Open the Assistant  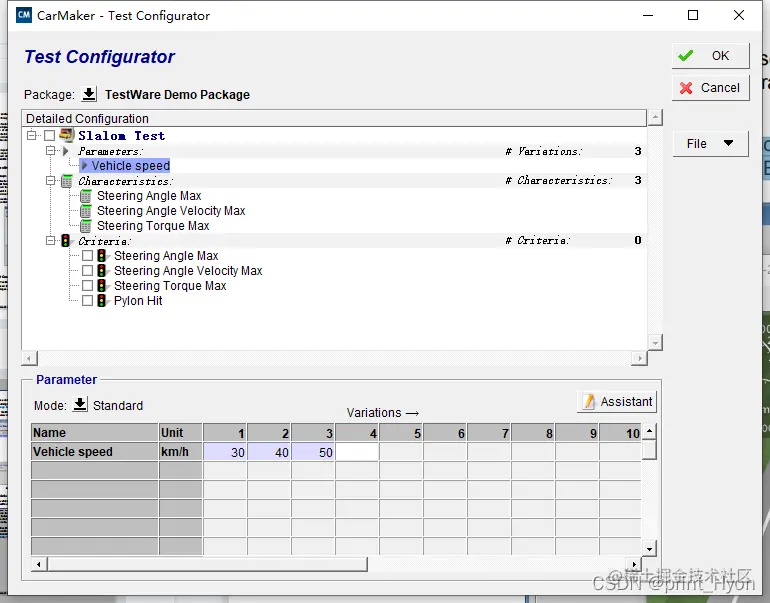(x=617, y=402)
